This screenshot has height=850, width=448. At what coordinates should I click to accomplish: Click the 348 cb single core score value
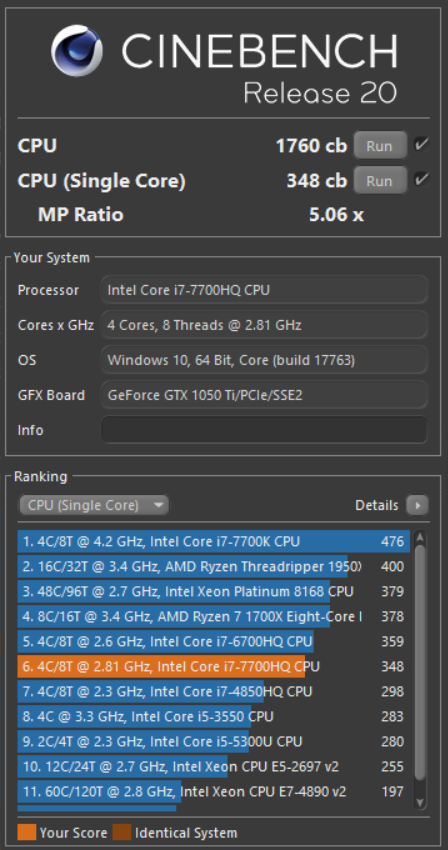coord(317,181)
